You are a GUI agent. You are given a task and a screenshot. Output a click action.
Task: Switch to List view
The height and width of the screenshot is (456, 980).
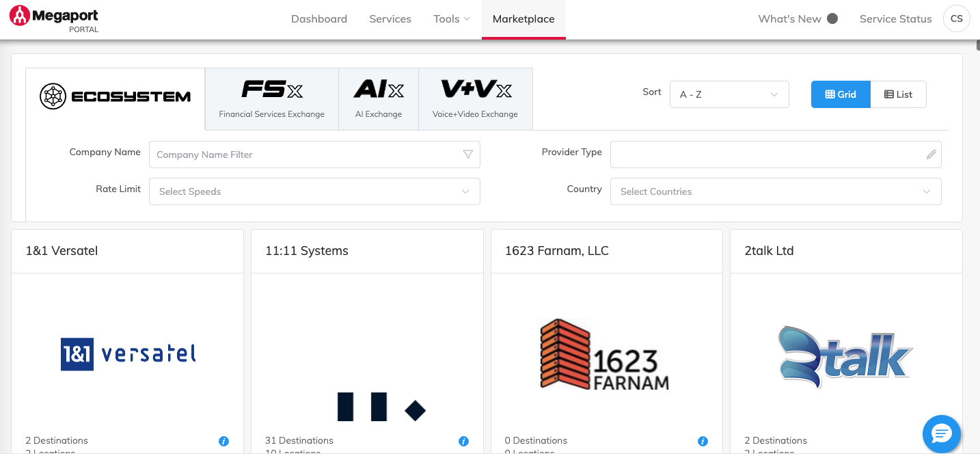pyautogui.click(x=899, y=94)
